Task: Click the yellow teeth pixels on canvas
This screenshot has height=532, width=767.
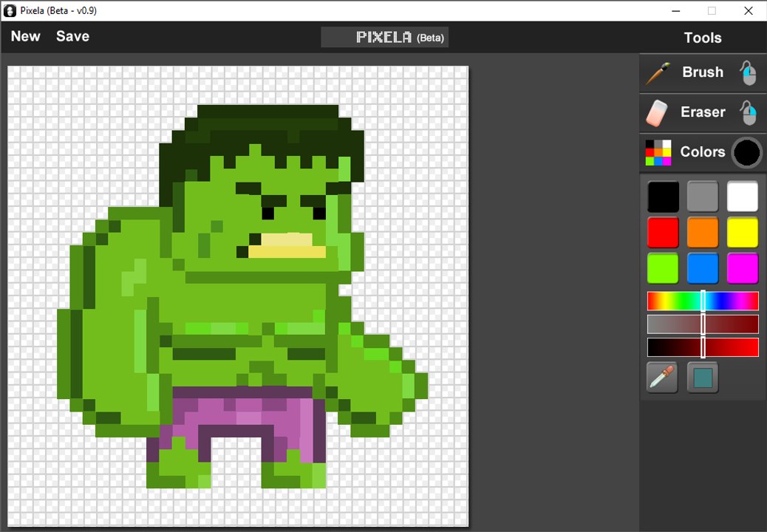Action: 287,246
